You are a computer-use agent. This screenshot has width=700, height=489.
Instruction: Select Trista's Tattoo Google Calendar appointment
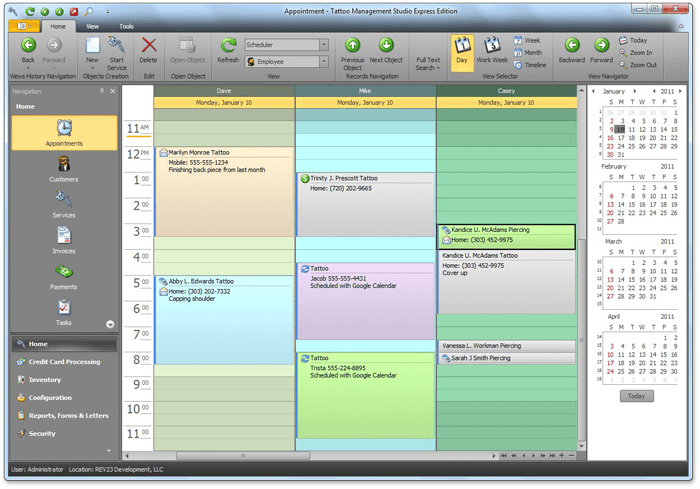pos(365,396)
